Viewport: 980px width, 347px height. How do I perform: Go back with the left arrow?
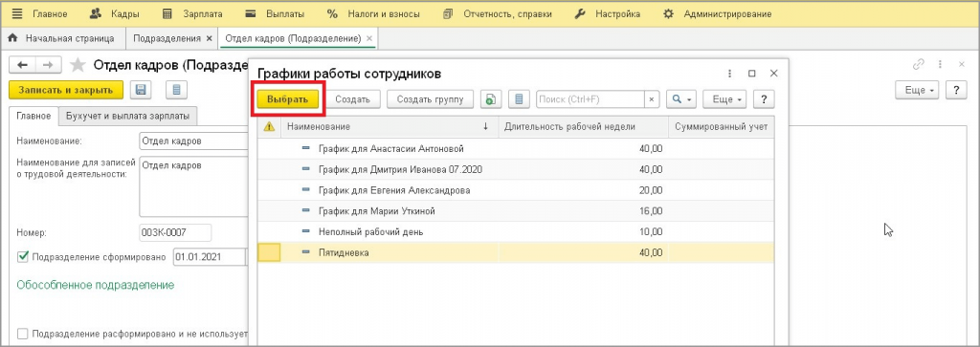click(23, 65)
